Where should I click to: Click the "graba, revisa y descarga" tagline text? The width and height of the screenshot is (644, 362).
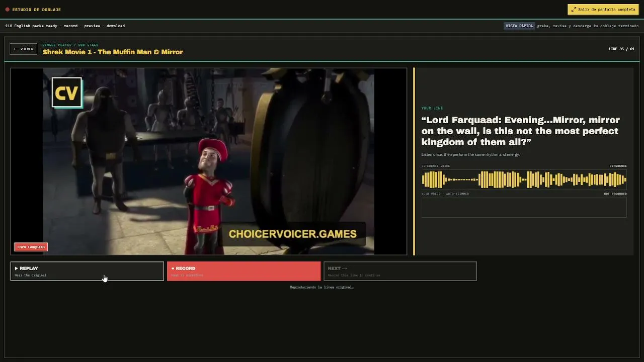click(588, 26)
